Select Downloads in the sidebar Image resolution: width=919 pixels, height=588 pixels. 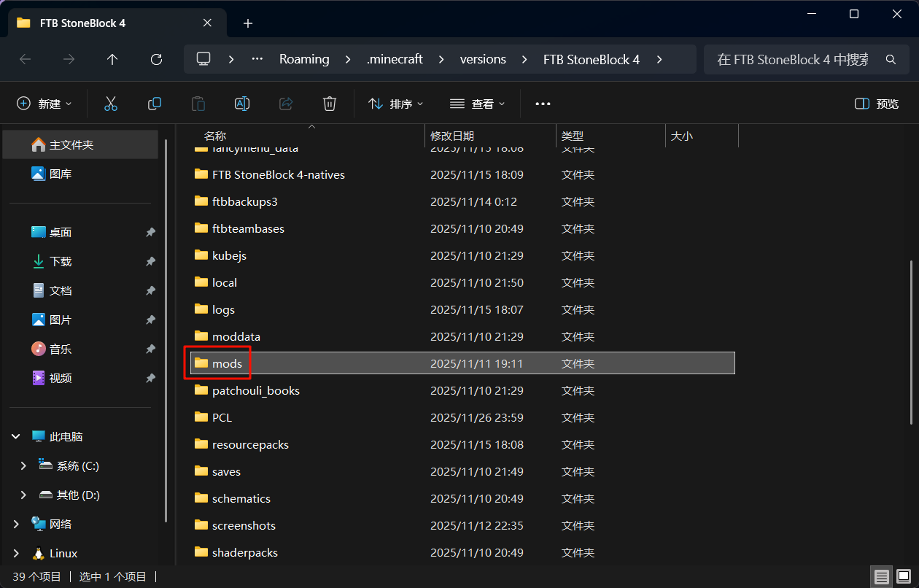[61, 261]
